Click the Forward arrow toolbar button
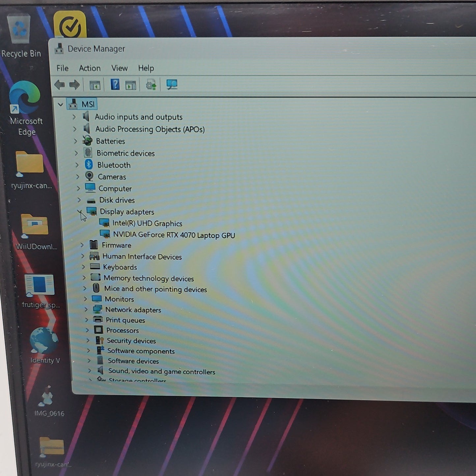476x476 pixels. click(74, 85)
